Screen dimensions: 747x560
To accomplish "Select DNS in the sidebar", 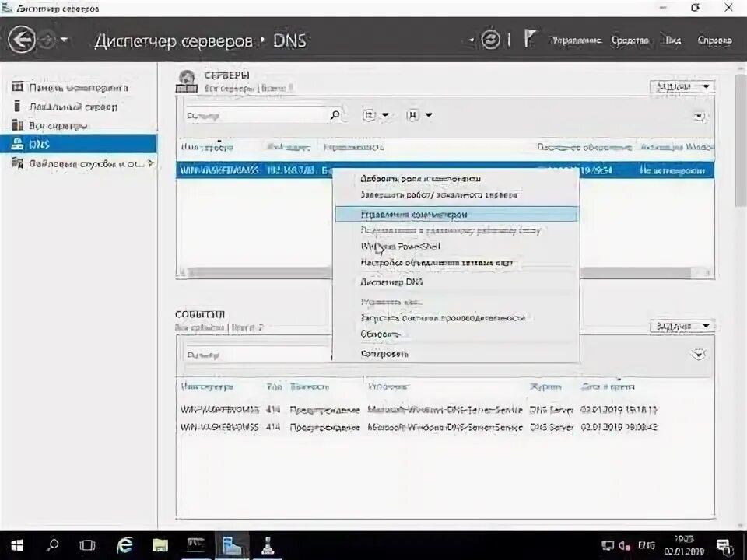I will [78, 144].
